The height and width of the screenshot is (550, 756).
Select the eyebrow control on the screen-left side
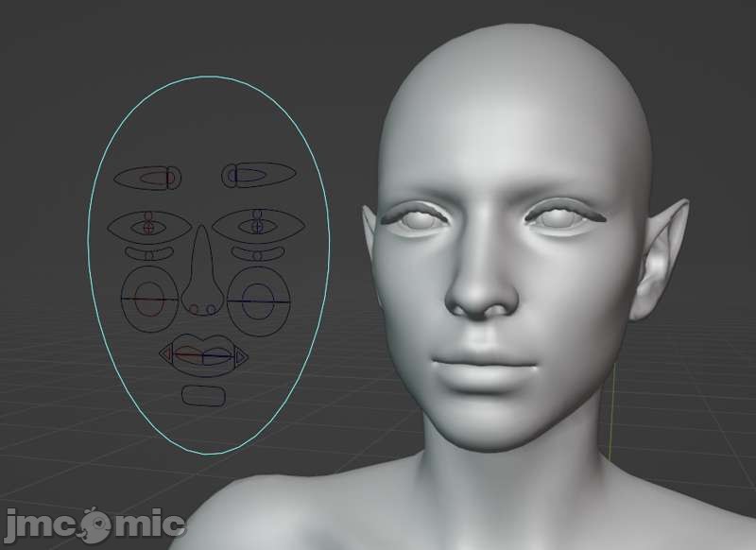147,178
